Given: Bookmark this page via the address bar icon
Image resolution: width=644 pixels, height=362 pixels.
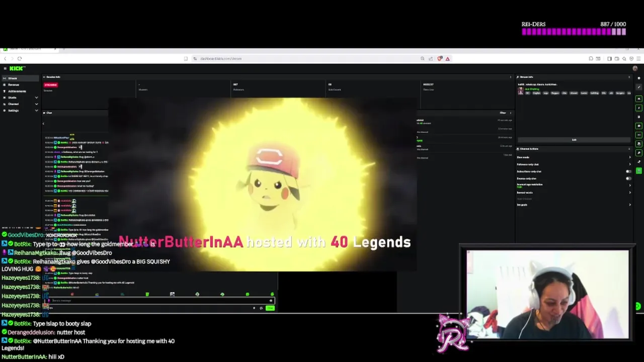Looking at the screenshot, I should coord(186,58).
